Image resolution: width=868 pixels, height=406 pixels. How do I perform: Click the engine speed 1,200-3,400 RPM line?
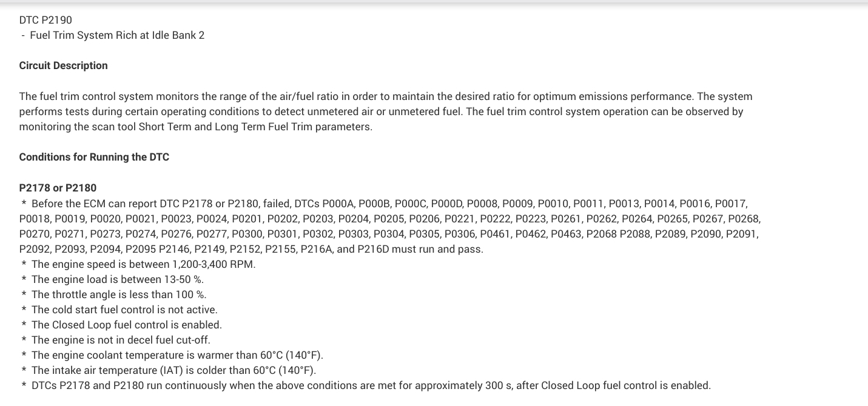coord(143,264)
